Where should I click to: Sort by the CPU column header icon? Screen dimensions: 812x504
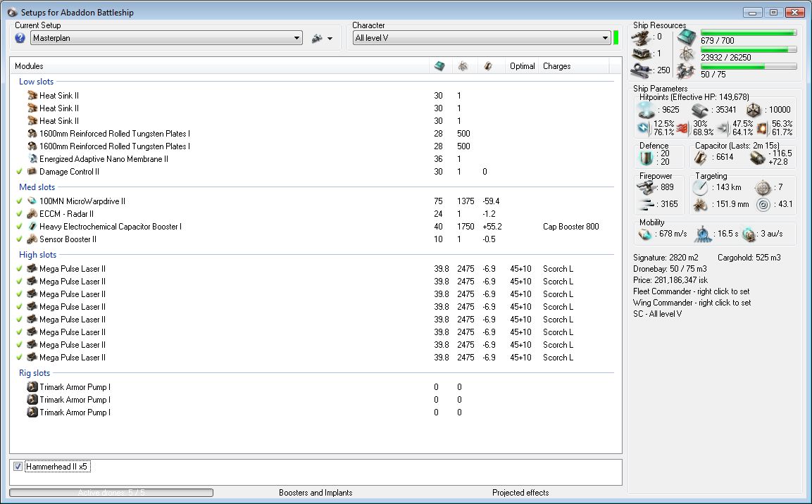439,66
